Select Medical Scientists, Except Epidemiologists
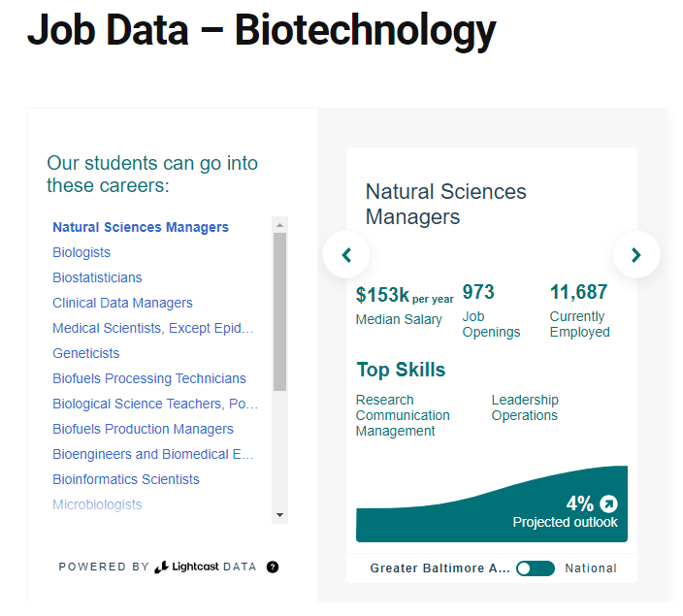Screen dimensions: 683x616 (153, 328)
